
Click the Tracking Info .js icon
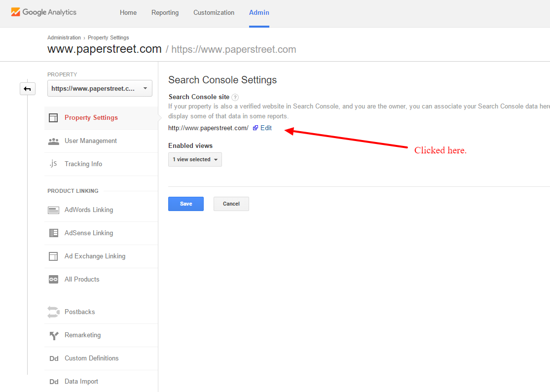53,164
